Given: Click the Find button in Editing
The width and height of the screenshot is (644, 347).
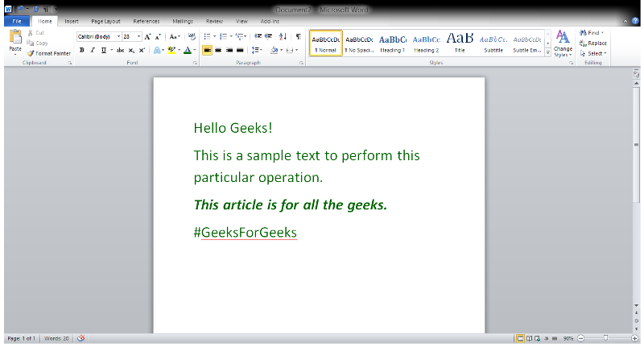Looking at the screenshot, I should point(592,32).
